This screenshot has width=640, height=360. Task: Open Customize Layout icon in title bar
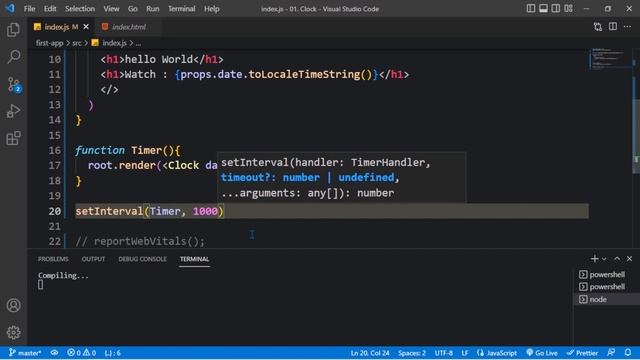[569, 9]
